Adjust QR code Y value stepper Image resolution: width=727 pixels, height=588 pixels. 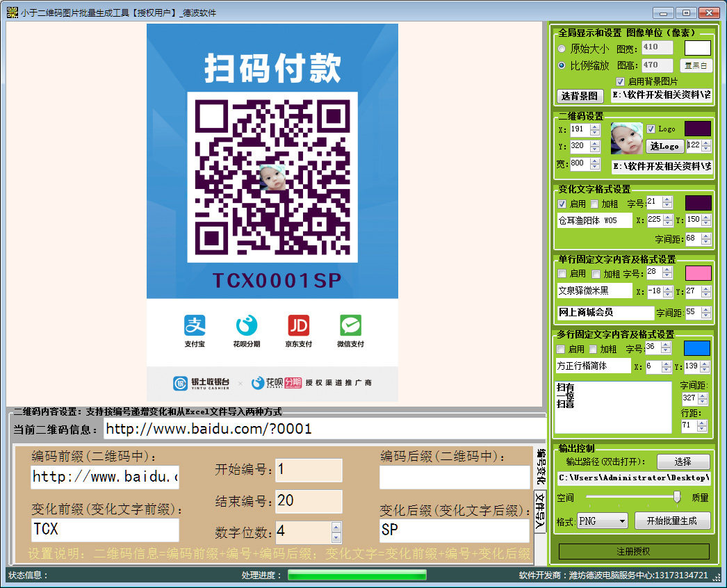coord(596,147)
